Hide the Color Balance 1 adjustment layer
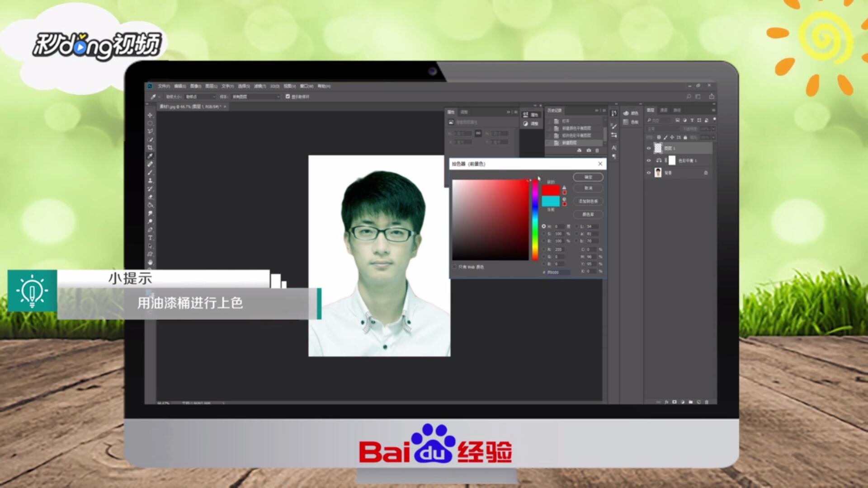The image size is (868, 488). pyautogui.click(x=649, y=160)
